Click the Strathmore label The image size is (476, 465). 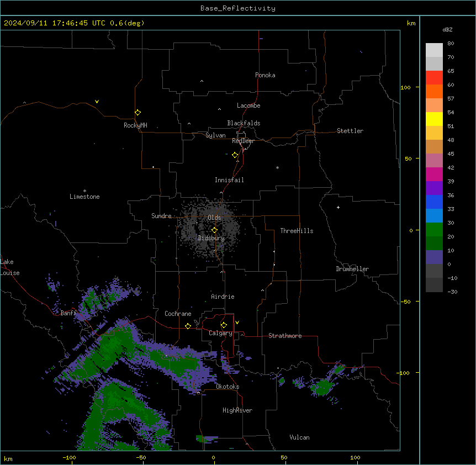[x=285, y=336]
